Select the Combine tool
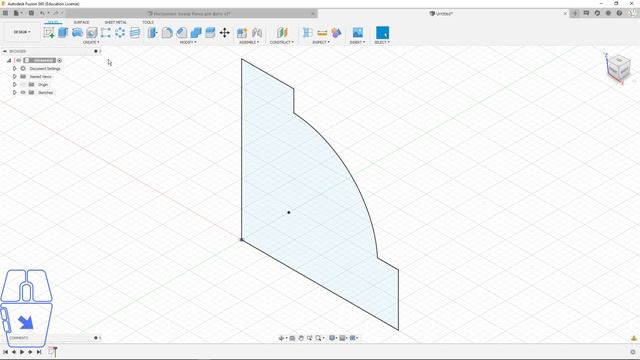The width and height of the screenshot is (640, 360). coord(196,33)
